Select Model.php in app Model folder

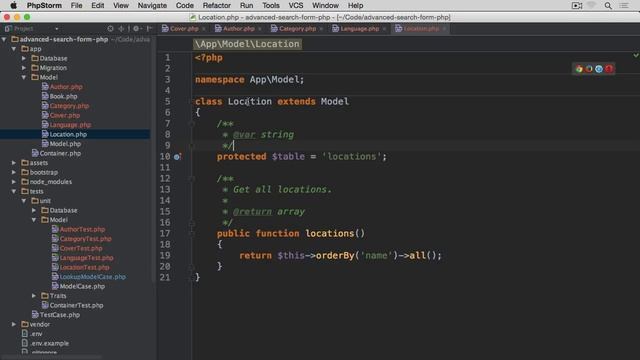65,144
